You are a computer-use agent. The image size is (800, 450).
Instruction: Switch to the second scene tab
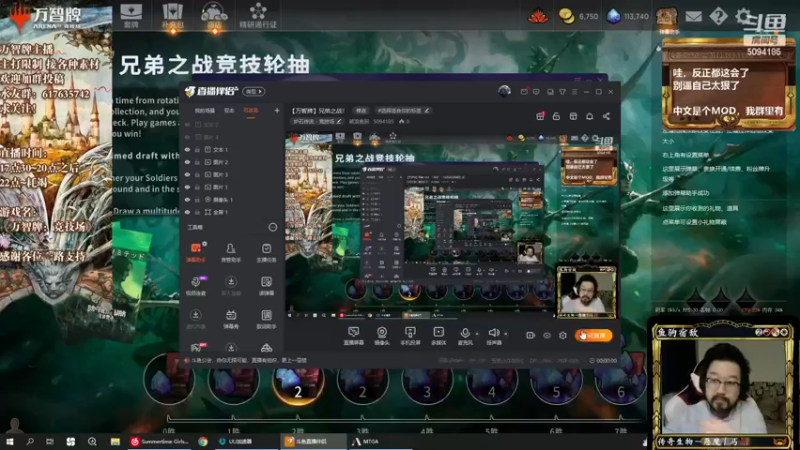tap(230, 110)
